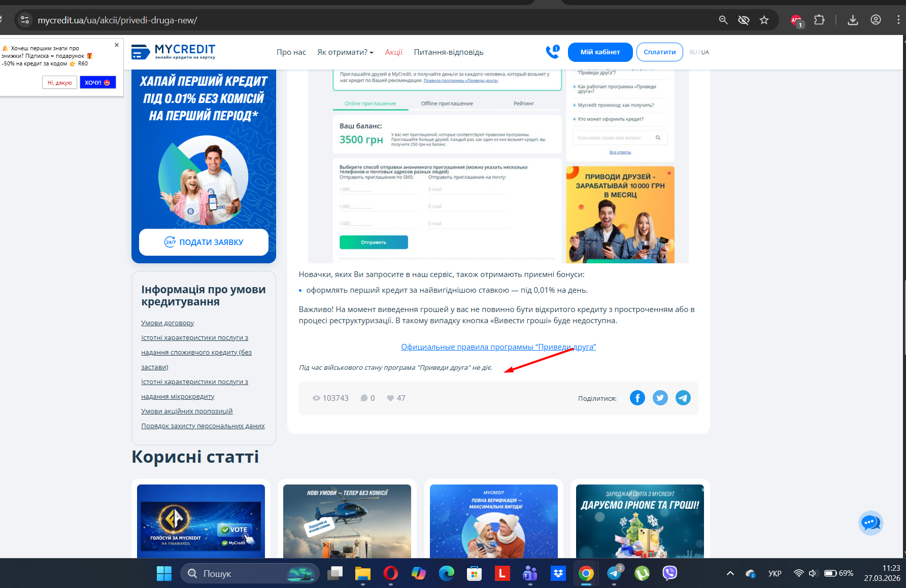Show hidden system tray icons

(x=730, y=573)
